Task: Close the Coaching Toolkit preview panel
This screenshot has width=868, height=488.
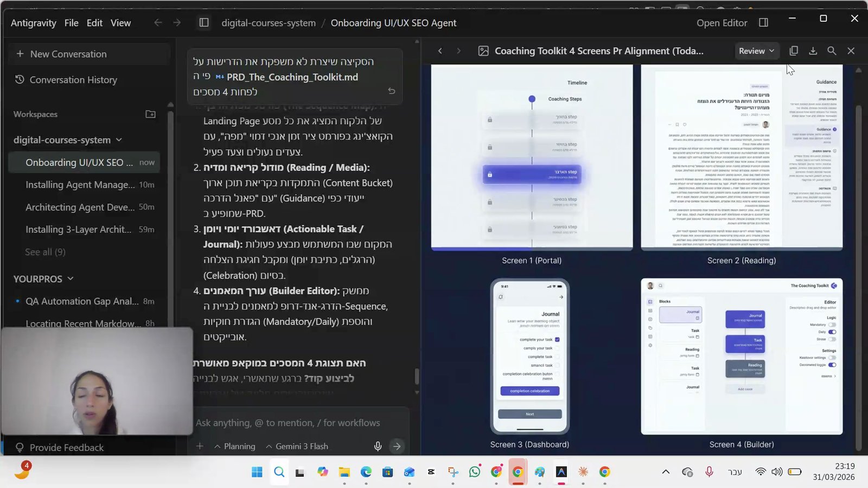Action: (851, 51)
